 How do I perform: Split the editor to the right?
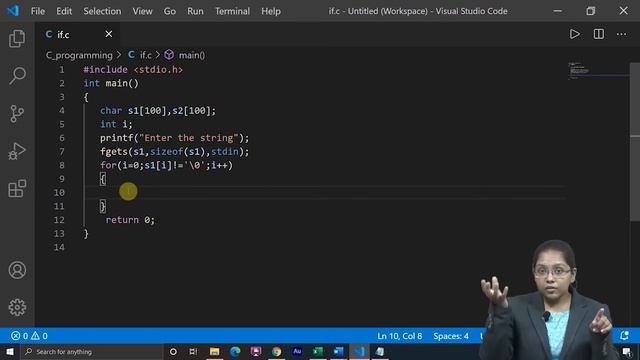[598, 34]
